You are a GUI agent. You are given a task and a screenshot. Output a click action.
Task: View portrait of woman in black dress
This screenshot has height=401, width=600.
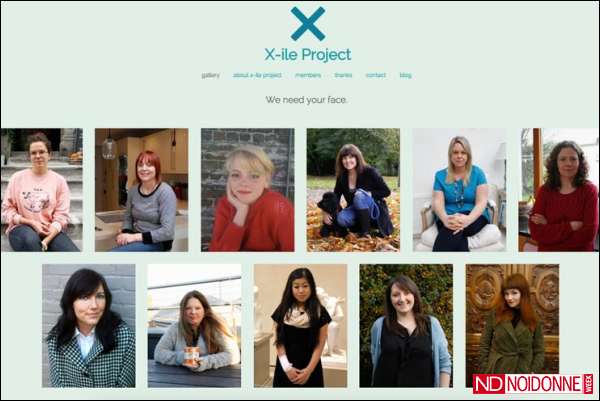[x=300, y=326]
